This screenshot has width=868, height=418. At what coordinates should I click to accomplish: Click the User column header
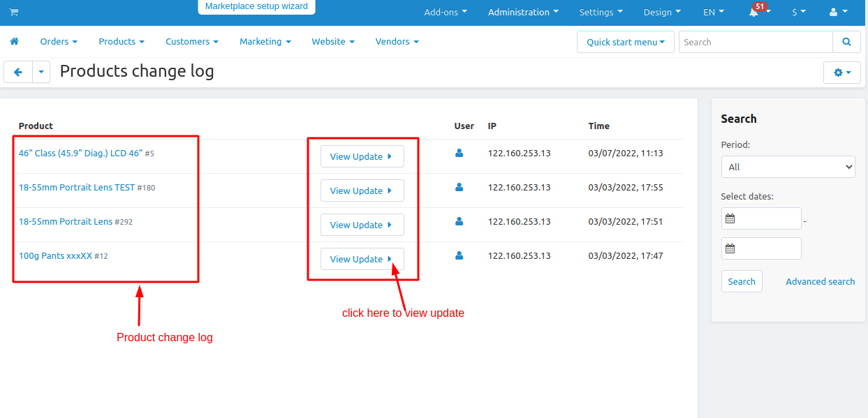coord(464,126)
